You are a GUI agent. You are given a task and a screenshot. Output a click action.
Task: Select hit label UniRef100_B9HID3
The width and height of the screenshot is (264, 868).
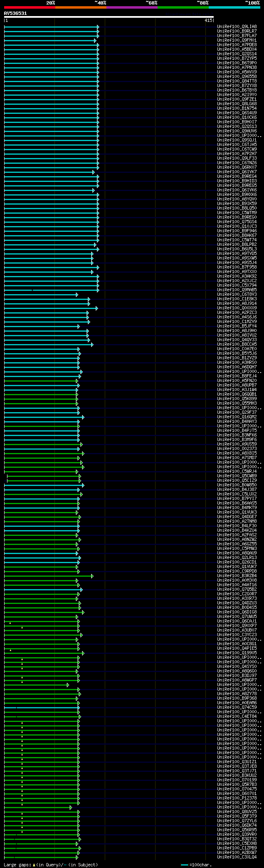237,181
